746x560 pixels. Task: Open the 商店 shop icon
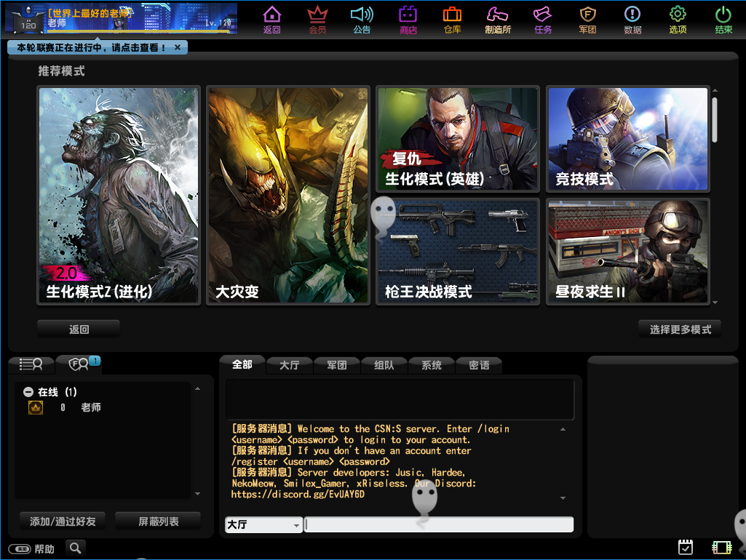tap(408, 20)
